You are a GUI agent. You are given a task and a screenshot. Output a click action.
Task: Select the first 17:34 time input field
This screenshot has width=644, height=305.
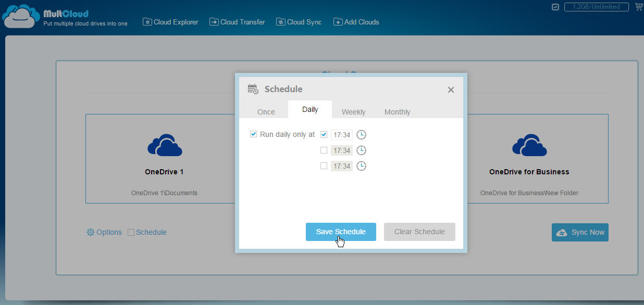click(342, 134)
